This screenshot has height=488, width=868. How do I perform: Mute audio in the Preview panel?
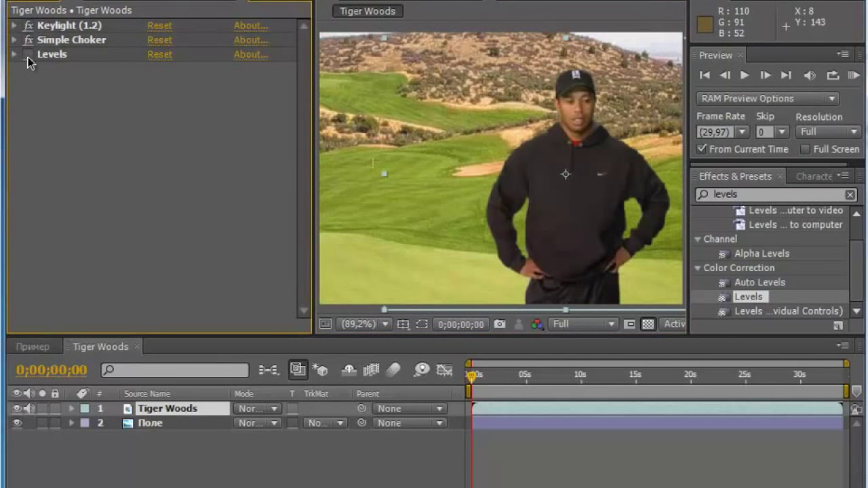(x=809, y=75)
